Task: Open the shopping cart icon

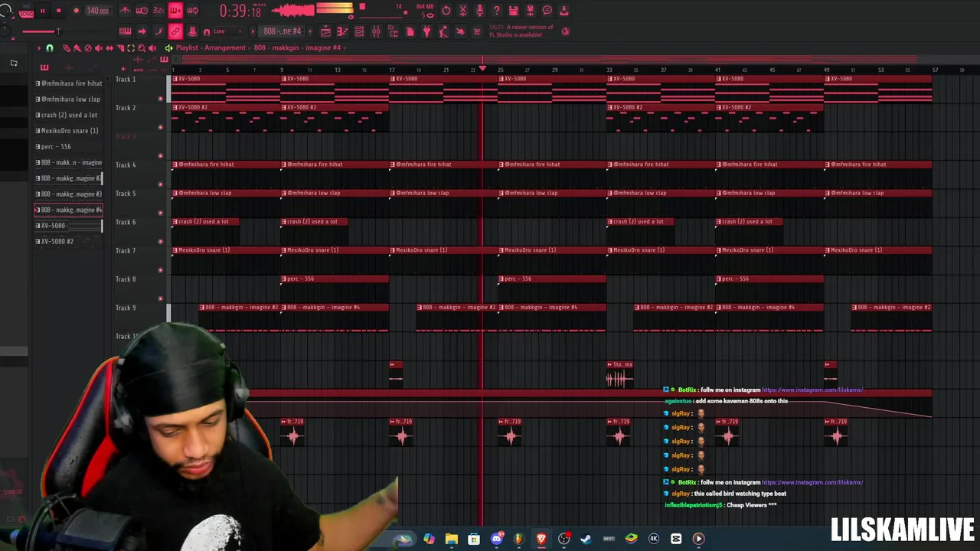Action: (476, 31)
